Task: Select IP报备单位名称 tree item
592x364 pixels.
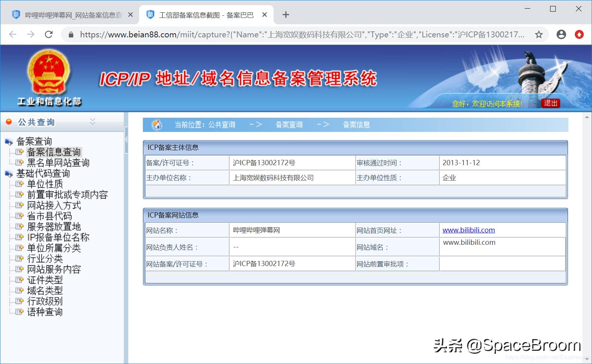Action: point(58,237)
